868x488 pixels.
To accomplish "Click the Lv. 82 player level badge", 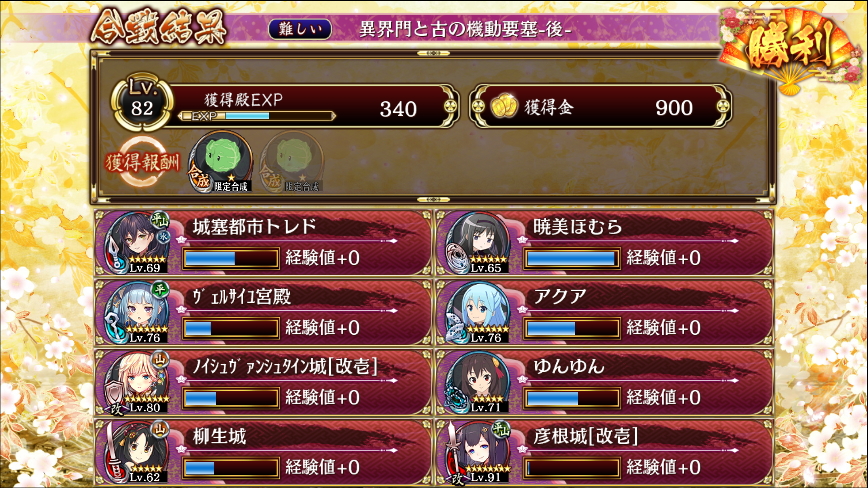I will pyautogui.click(x=142, y=103).
